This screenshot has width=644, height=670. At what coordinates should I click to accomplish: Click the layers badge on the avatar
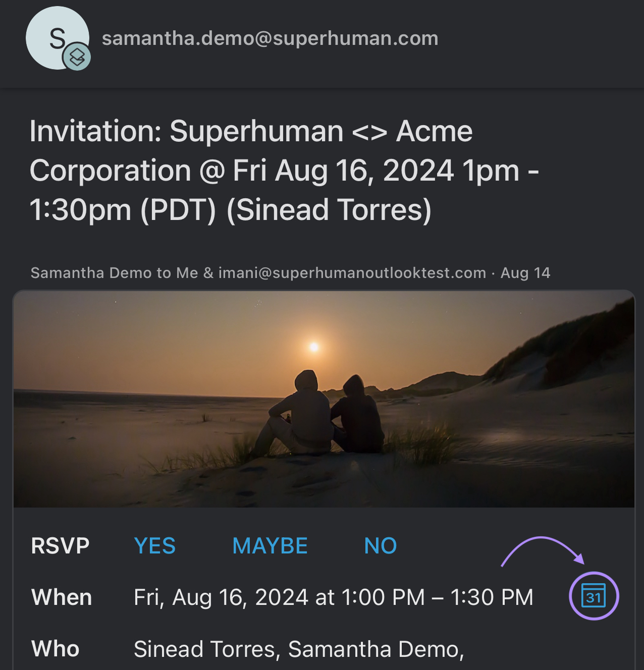coord(77,57)
